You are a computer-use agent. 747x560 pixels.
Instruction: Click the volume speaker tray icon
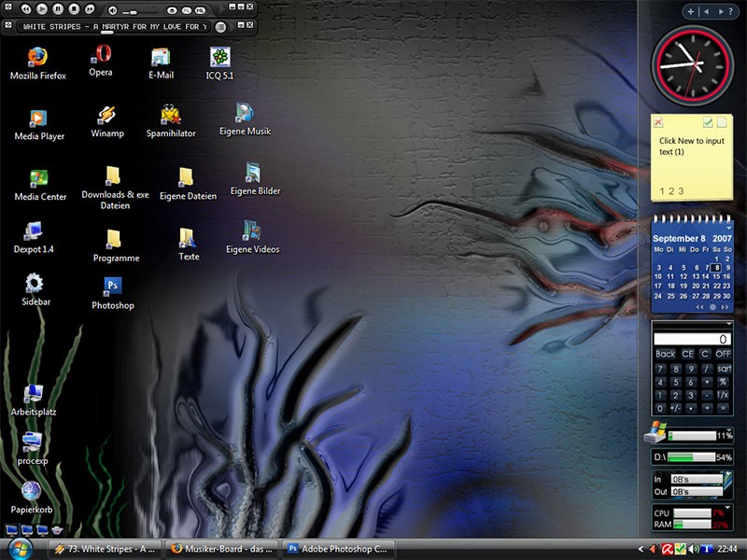[693, 549]
